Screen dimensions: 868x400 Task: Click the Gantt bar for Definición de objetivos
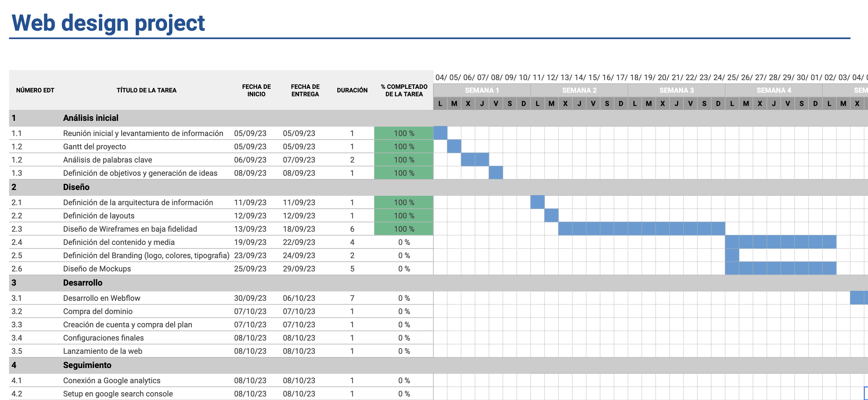pyautogui.click(x=496, y=173)
